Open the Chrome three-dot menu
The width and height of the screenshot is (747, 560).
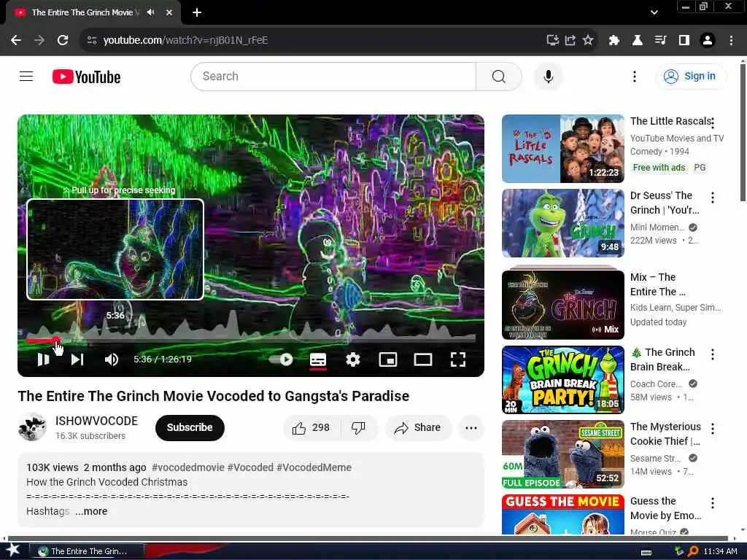click(731, 40)
